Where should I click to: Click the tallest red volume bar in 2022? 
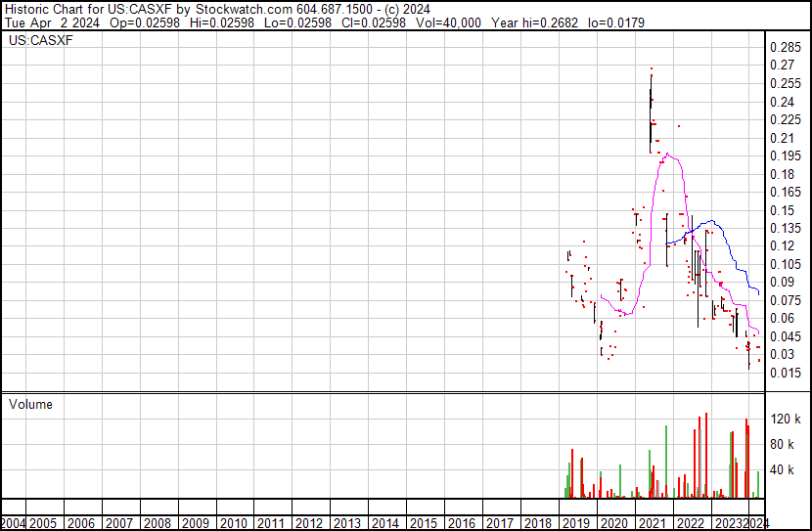click(705, 456)
